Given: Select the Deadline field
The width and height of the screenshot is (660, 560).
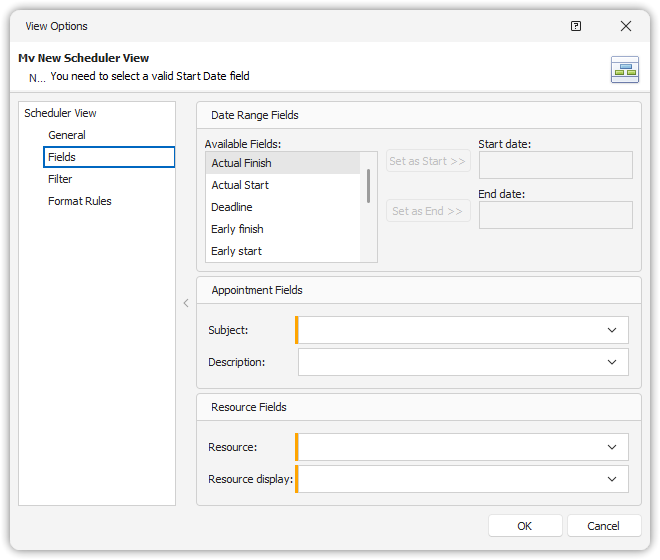Looking at the screenshot, I should click(x=232, y=207).
